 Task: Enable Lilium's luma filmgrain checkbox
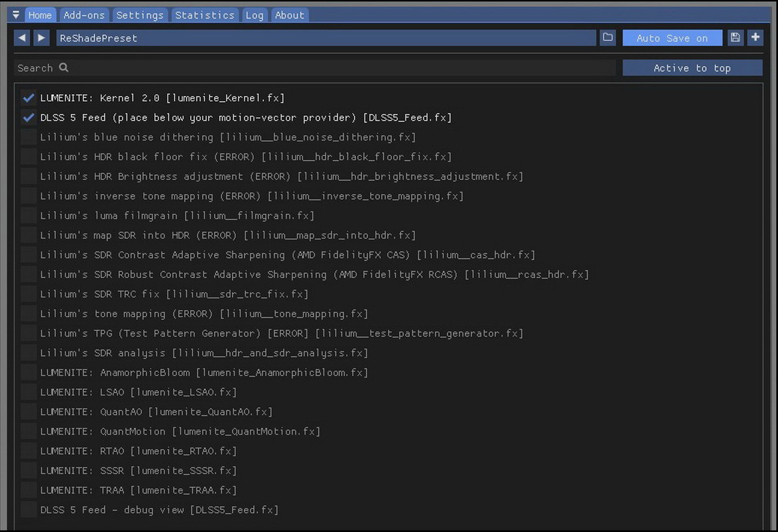(x=29, y=215)
